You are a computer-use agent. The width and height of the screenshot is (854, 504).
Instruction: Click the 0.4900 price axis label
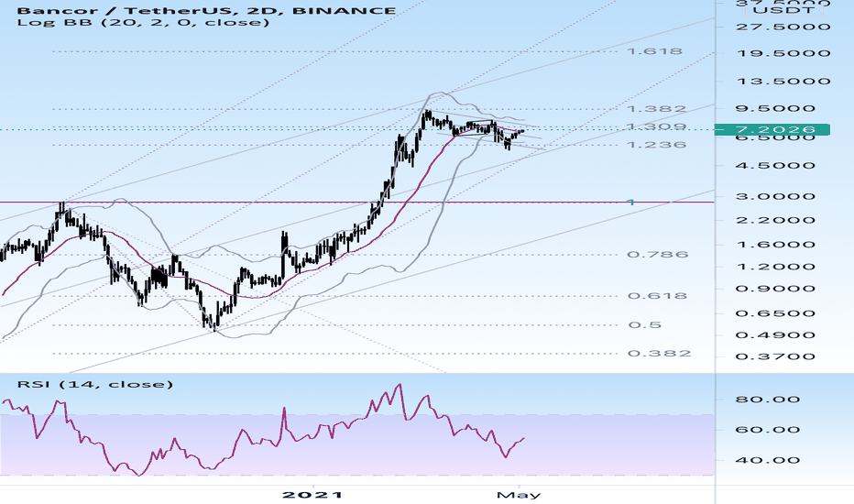pyautogui.click(x=775, y=334)
